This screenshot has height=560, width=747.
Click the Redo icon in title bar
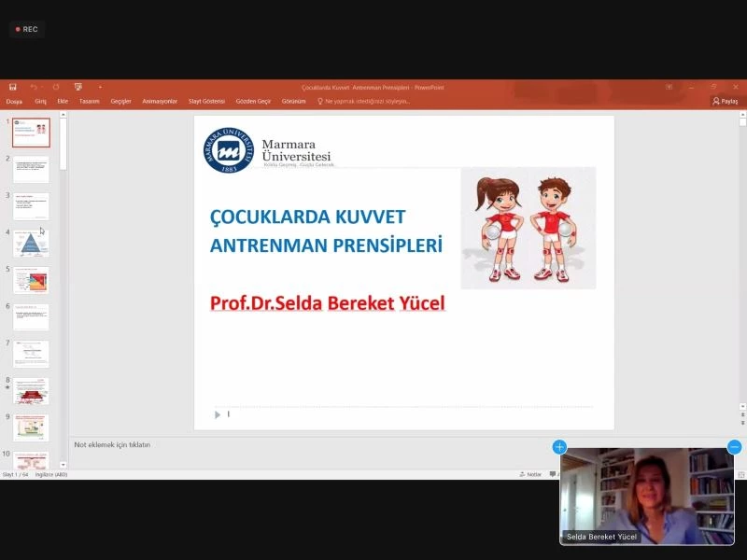(x=56, y=87)
